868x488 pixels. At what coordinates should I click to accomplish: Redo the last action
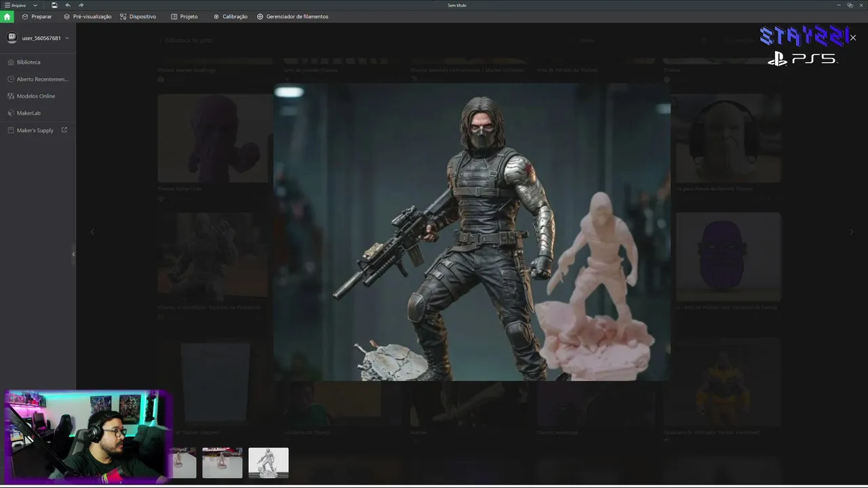(x=81, y=5)
